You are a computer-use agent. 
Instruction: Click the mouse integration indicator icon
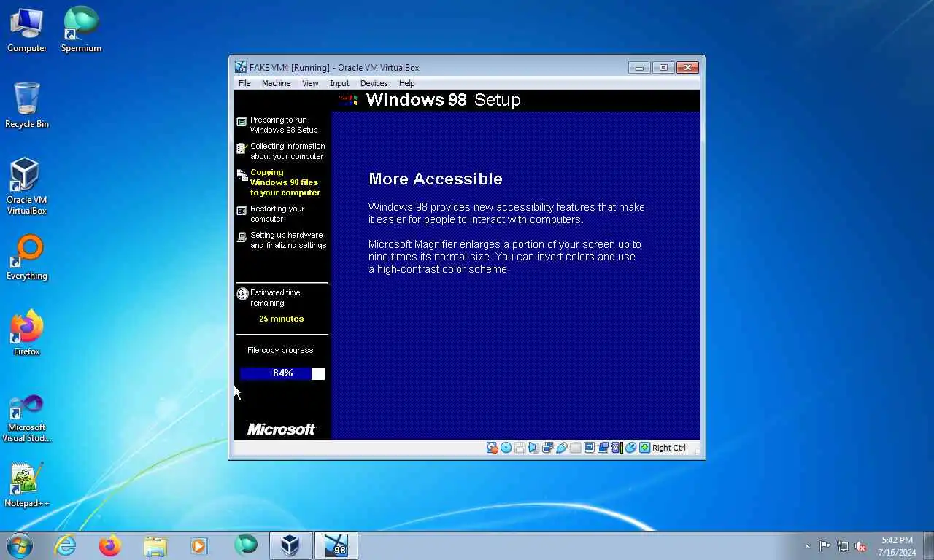(630, 448)
